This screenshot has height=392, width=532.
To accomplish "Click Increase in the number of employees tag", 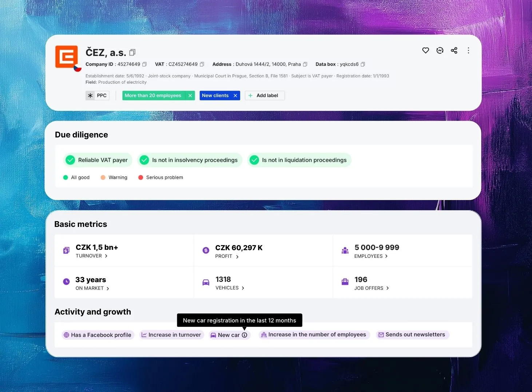I will coord(314,335).
